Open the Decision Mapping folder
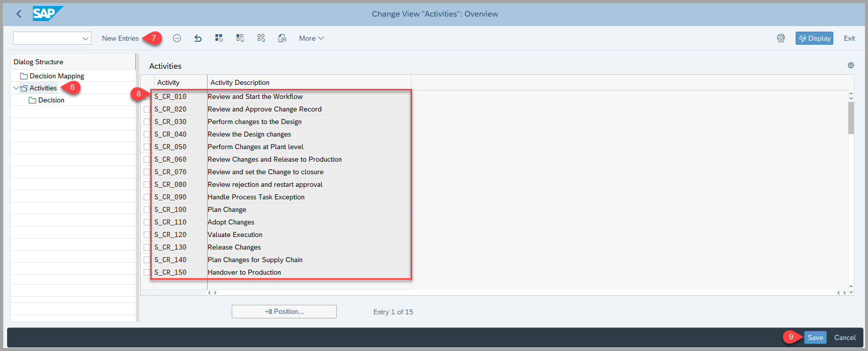The width and height of the screenshot is (868, 351). click(56, 76)
